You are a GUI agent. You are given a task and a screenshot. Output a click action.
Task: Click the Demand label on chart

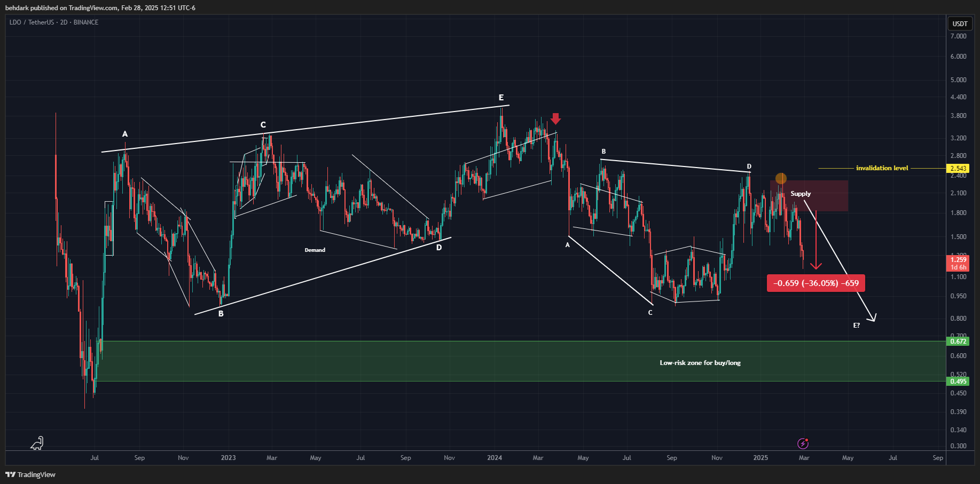315,250
